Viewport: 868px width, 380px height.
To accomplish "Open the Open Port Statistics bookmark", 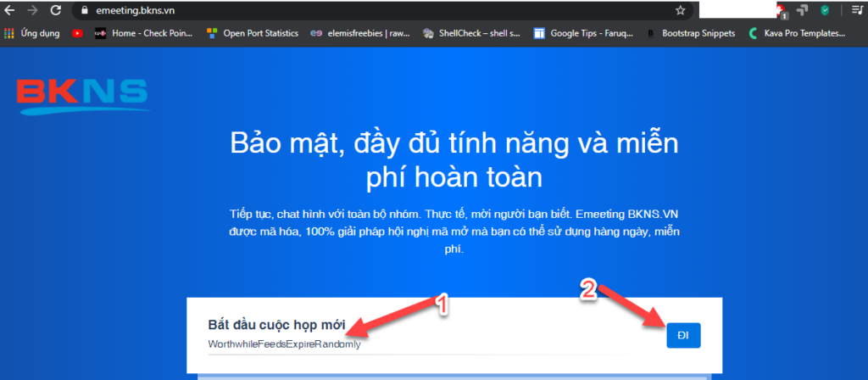I will 253,34.
